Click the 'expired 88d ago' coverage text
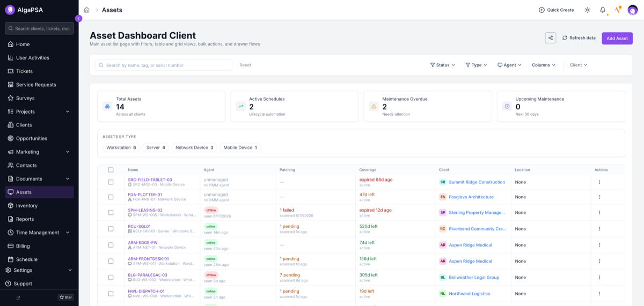This screenshot has width=644, height=306. pos(376,180)
